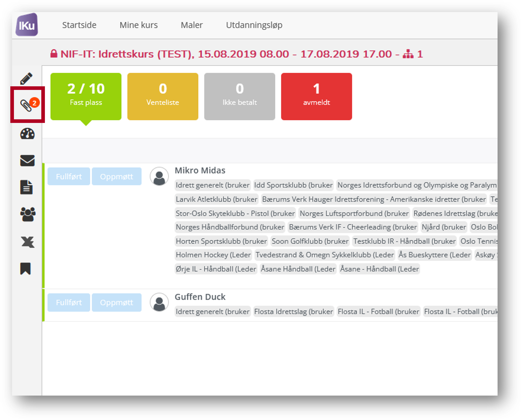The image size is (522, 420).
Task: Click 'Rødenes Idrettslag' tag
Action: pyautogui.click(x=455, y=214)
